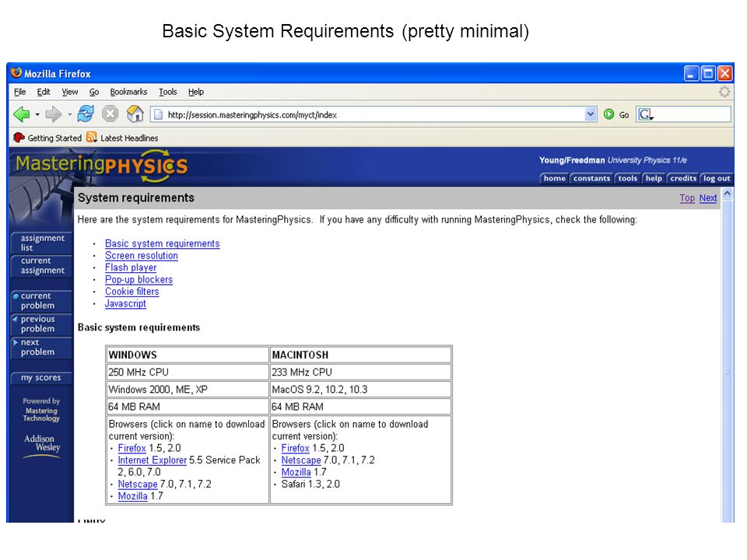Screen dimensions: 747x560
Task: Reload the page with the refresh icon
Action: pyautogui.click(x=86, y=114)
